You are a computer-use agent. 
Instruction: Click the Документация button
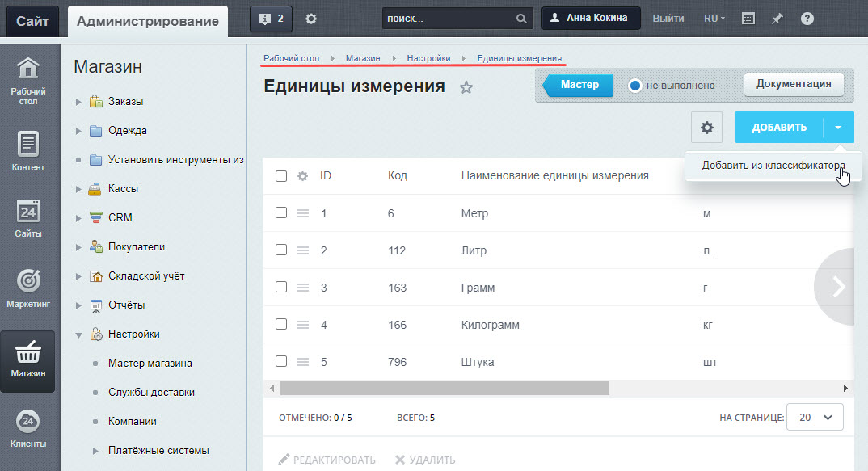[x=794, y=84]
